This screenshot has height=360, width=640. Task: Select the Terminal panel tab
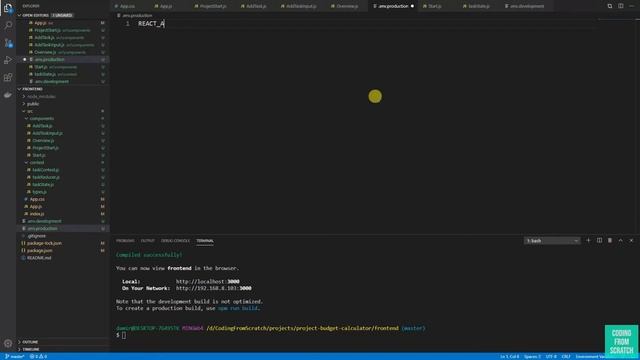point(205,241)
